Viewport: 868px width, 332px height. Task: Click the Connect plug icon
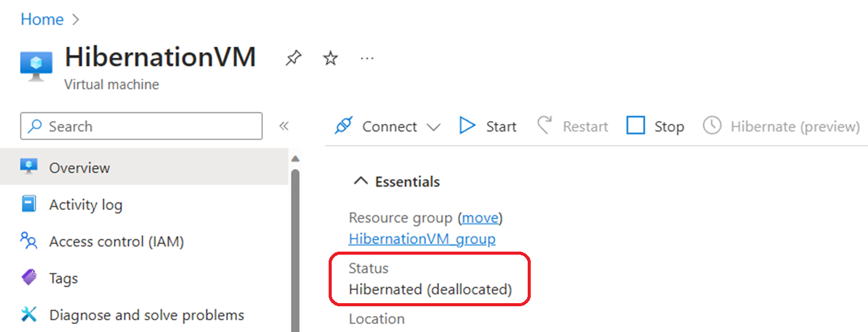(343, 126)
